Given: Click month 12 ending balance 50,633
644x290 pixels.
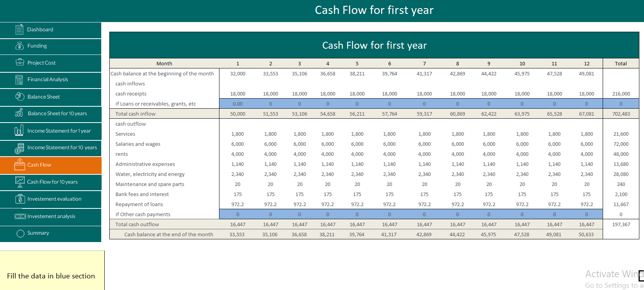Looking at the screenshot, I should click(586, 234).
